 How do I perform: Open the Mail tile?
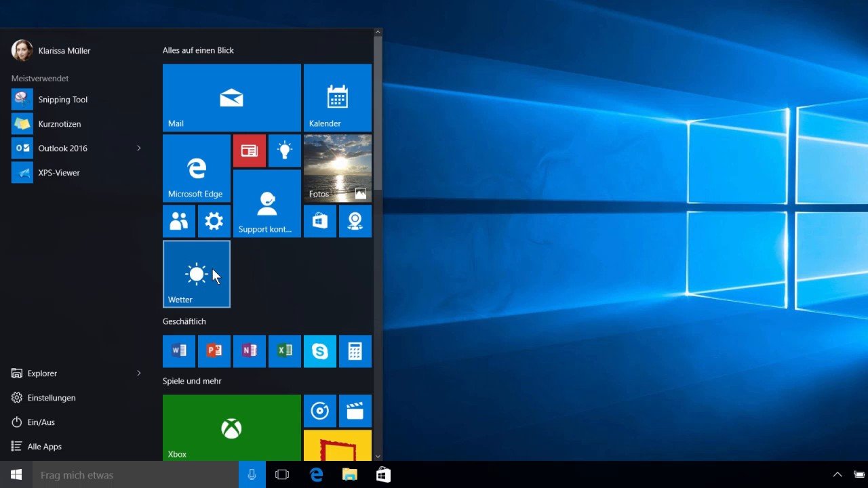click(231, 98)
